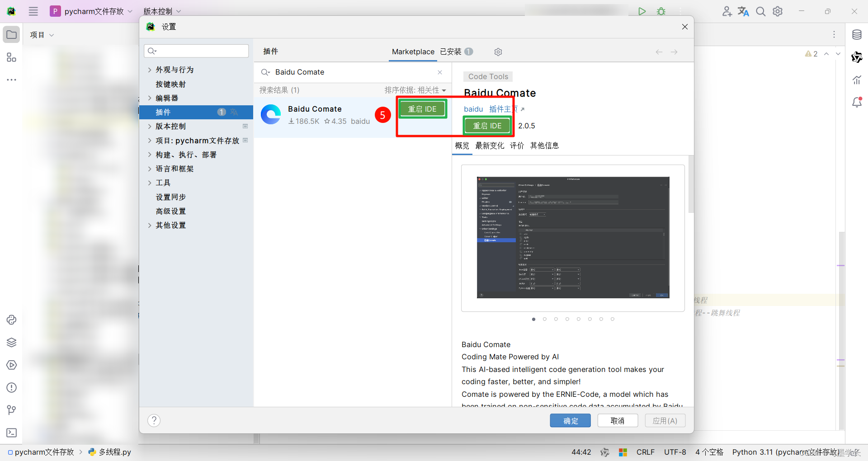The image size is (868, 461).
Task: Click the plugin screenshot preview thumbnail
Action: (573, 237)
